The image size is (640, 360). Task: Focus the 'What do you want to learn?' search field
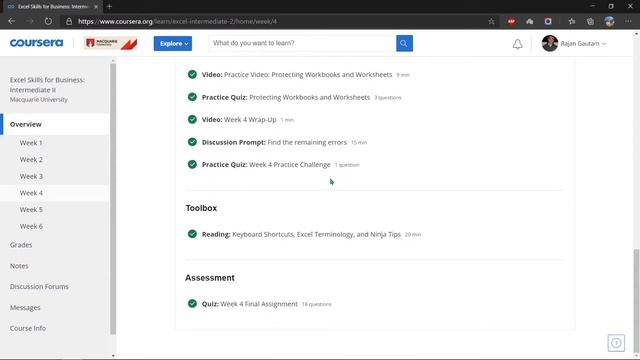coord(302,43)
